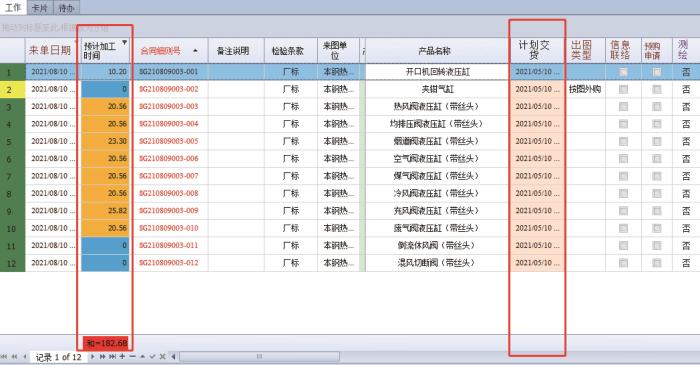700x365 pixels.
Task: Click the 检验条款 column header
Action: pos(291,51)
